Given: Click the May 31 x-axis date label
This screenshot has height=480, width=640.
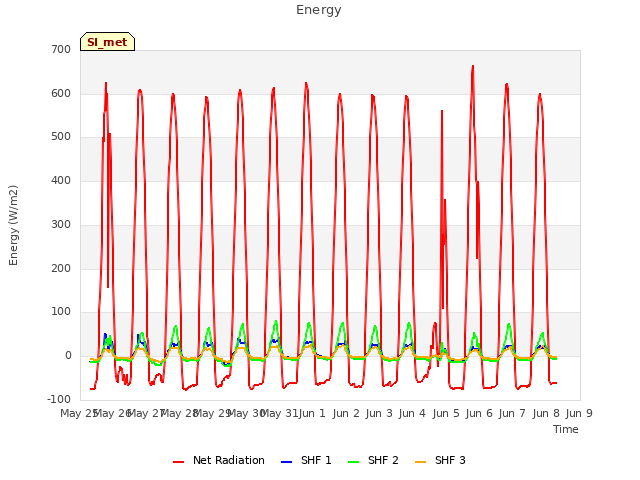Looking at the screenshot, I should tap(279, 413).
